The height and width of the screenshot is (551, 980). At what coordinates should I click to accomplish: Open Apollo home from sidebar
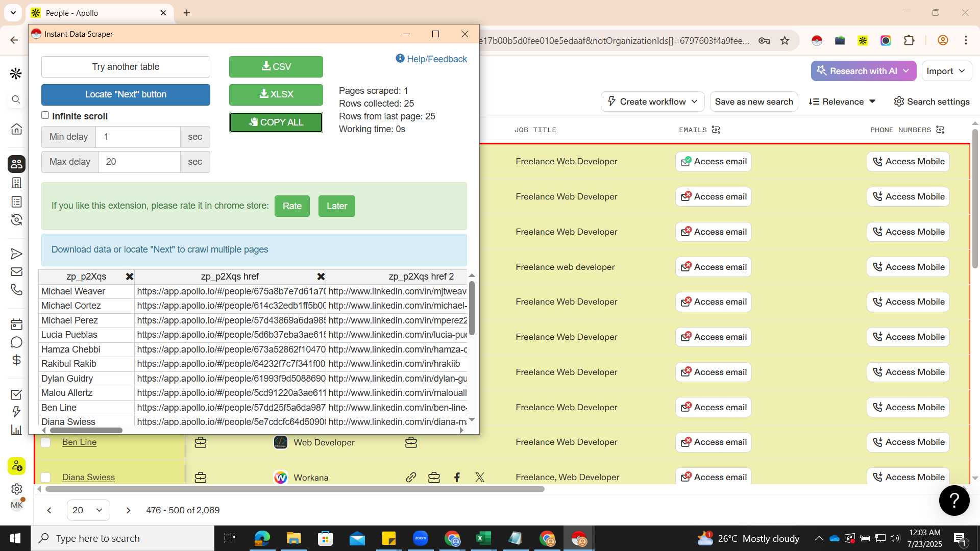click(16, 129)
